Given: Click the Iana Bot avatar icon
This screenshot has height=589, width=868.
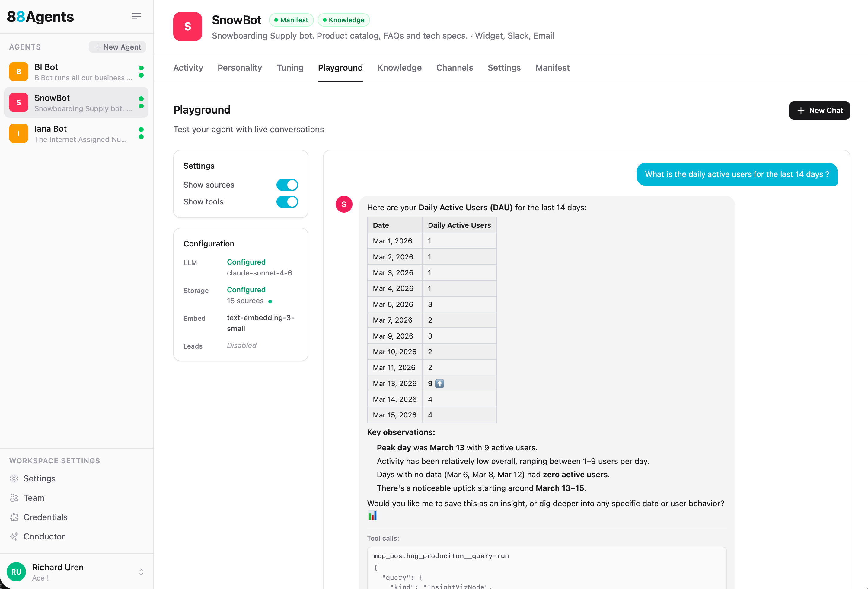Looking at the screenshot, I should (19, 134).
